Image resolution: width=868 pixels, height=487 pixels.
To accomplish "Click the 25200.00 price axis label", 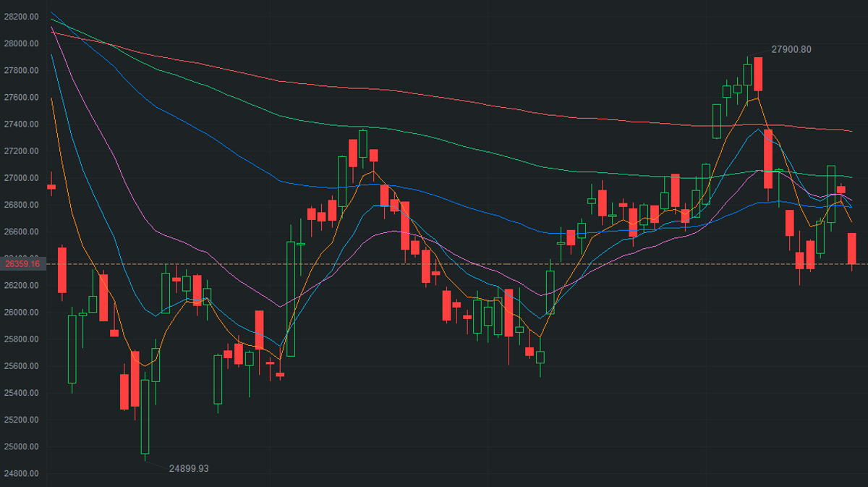I will coord(21,420).
